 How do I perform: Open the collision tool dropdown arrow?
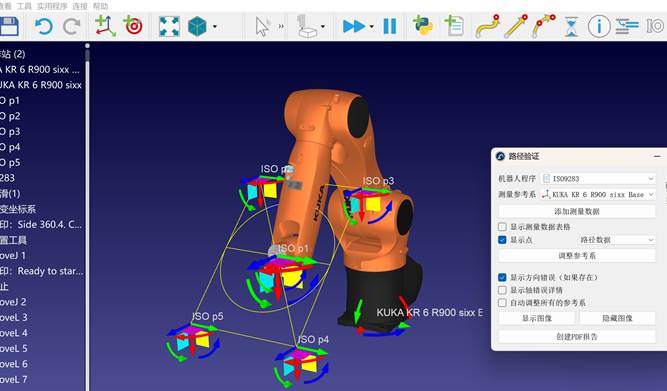323,27
